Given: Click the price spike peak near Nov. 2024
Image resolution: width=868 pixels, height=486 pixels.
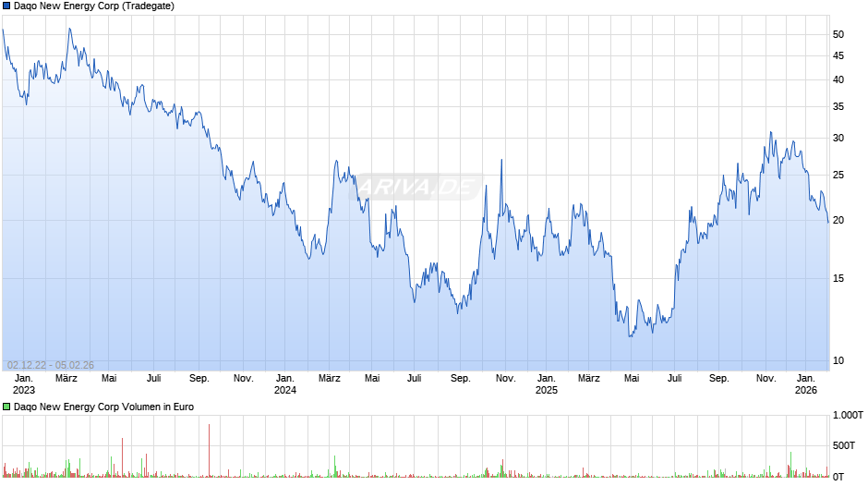Looking at the screenshot, I should (501, 161).
